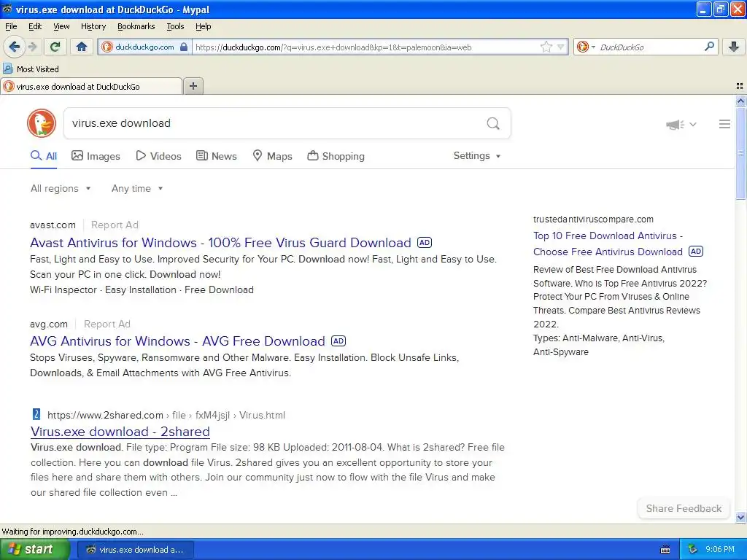Open the Virus.exe download - 2shared result
Image resolution: width=747 pixels, height=560 pixels.
click(x=120, y=432)
